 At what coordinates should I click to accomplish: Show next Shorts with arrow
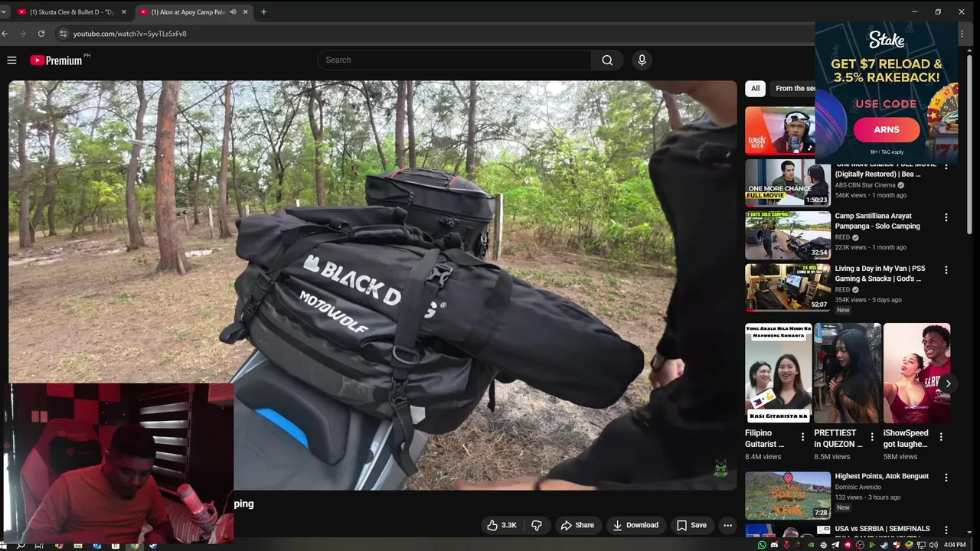[948, 383]
